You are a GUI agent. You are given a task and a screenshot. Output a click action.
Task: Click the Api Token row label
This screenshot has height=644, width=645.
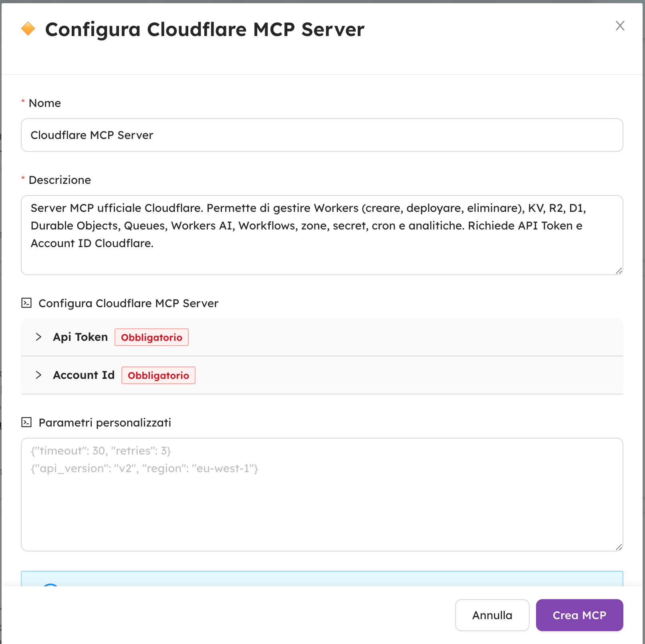point(81,337)
